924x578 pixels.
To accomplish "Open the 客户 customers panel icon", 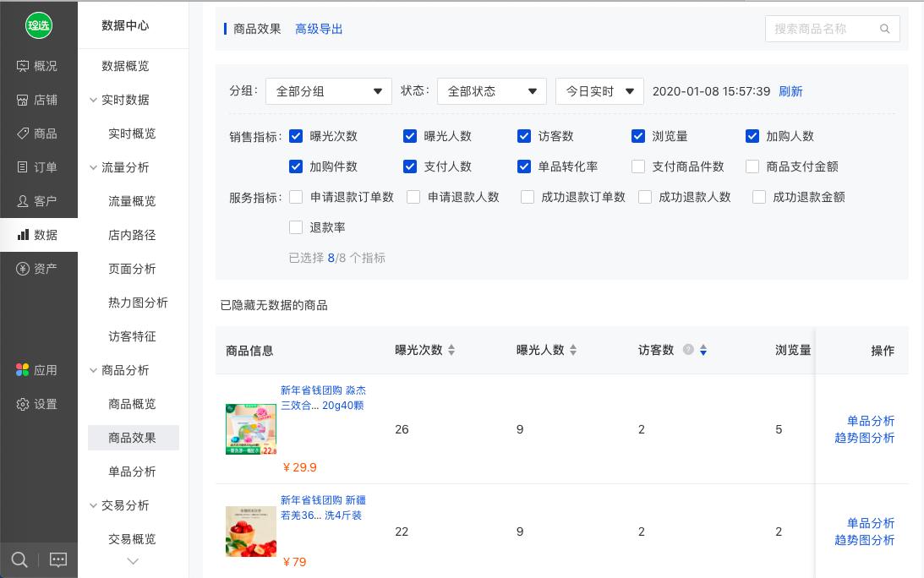I will click(x=38, y=201).
